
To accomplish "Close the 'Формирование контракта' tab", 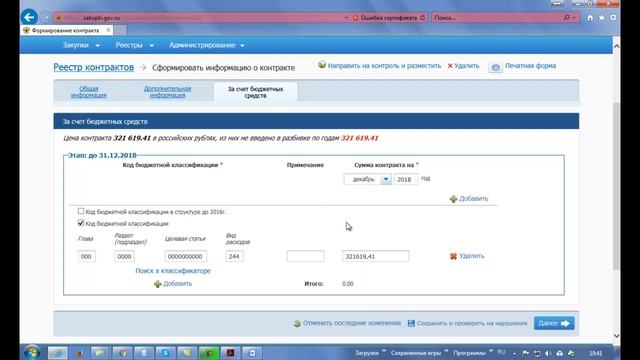I will click(x=109, y=30).
